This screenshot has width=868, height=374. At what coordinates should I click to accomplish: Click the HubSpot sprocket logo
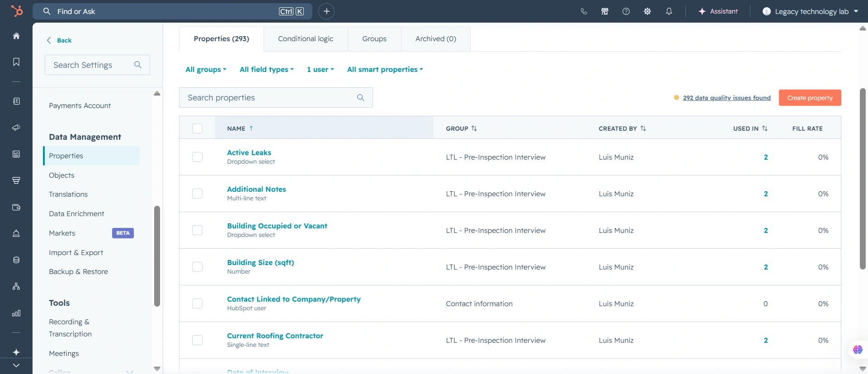[x=16, y=11]
